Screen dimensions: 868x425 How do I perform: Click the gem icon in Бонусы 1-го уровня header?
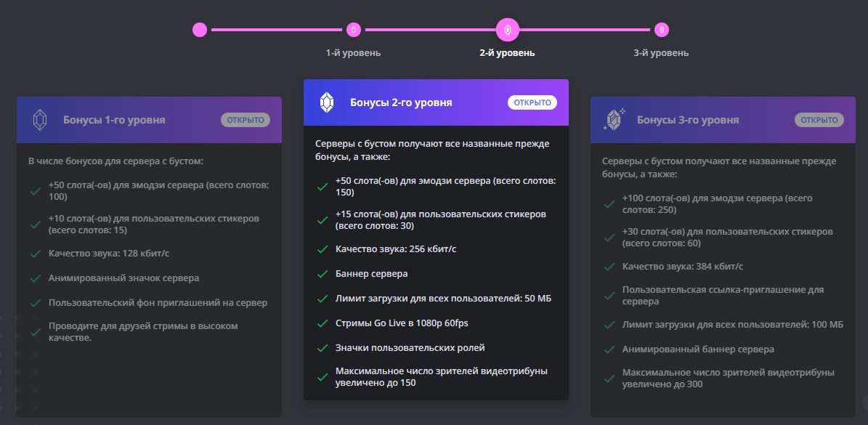point(40,120)
